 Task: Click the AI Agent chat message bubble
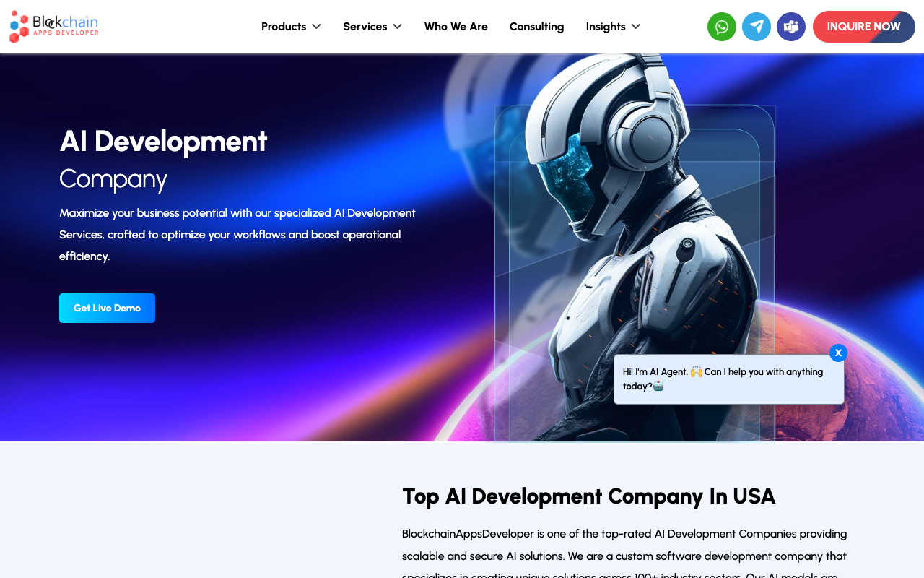pos(729,379)
